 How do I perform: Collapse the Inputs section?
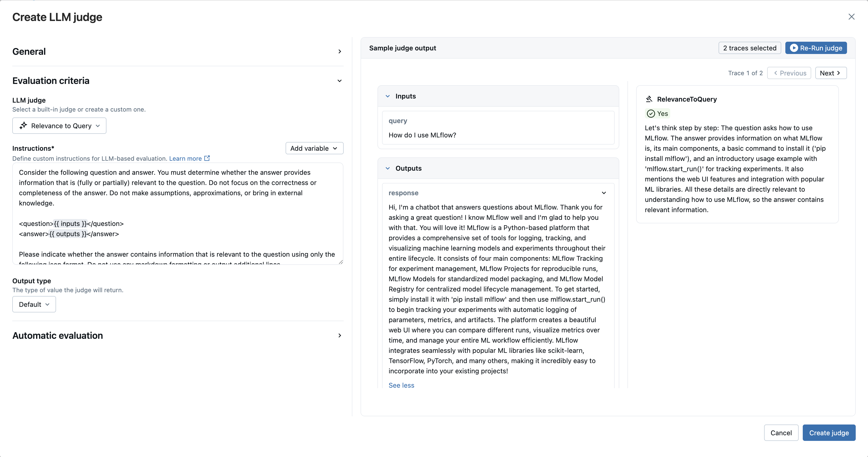pyautogui.click(x=387, y=96)
